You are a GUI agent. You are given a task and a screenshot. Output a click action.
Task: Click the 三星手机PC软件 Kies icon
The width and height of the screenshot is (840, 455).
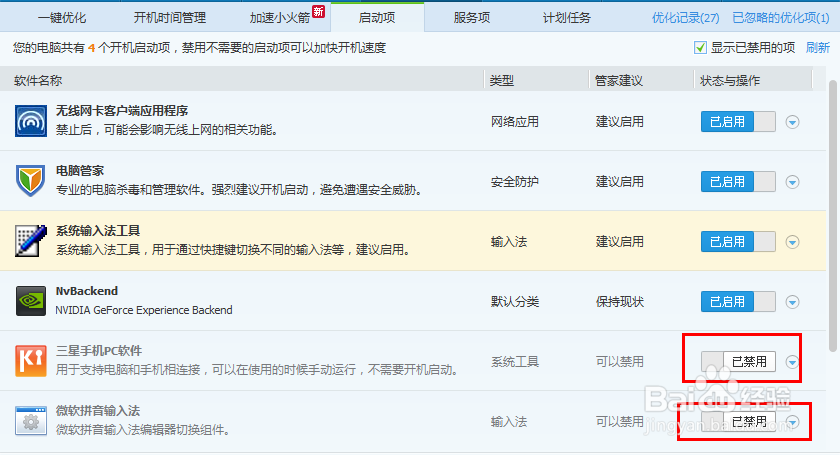coord(31,361)
